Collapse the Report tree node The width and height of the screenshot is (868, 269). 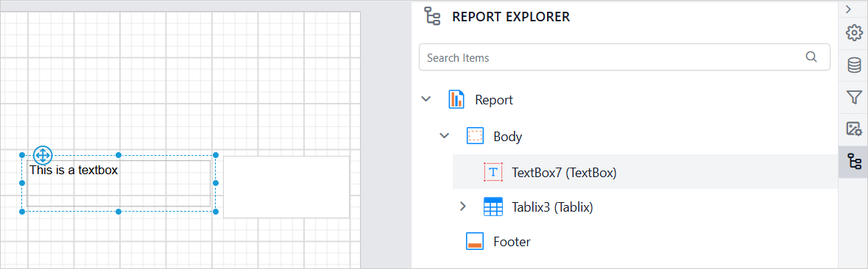[426, 99]
